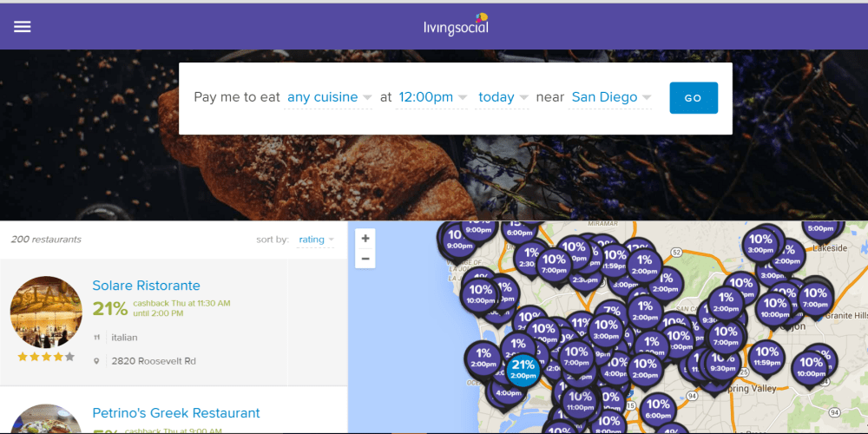The height and width of the screenshot is (434, 868).
Task: Select the blue 21% 2:00pm map pin
Action: click(x=523, y=370)
